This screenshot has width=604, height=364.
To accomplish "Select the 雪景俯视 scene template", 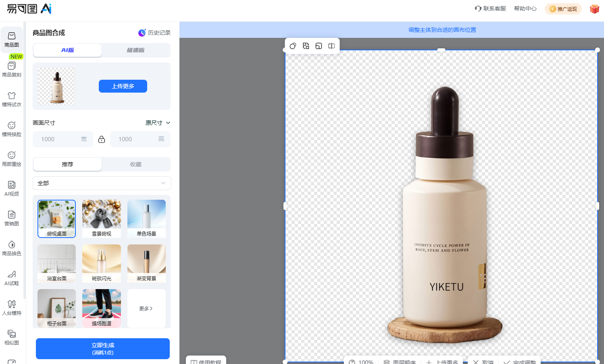I will pyautogui.click(x=102, y=219).
